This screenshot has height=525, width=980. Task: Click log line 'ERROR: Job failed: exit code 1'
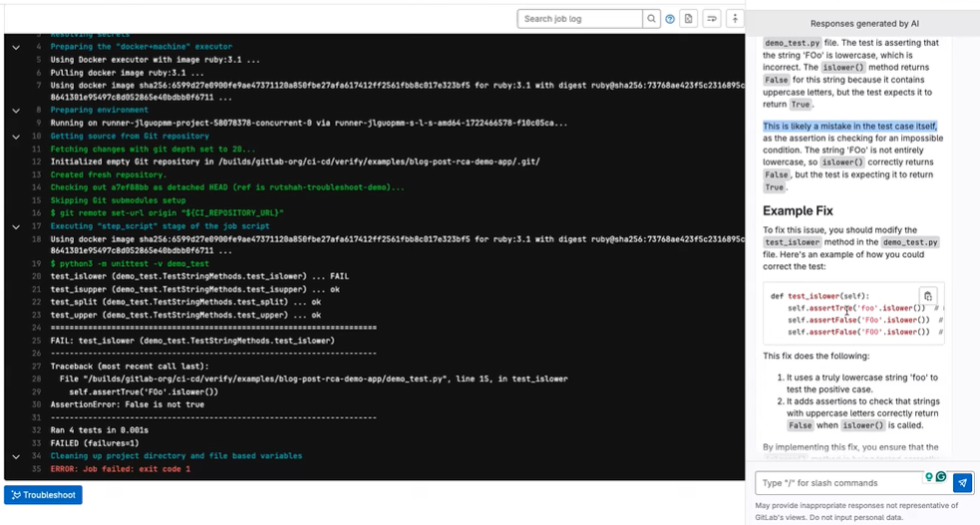[x=121, y=469]
